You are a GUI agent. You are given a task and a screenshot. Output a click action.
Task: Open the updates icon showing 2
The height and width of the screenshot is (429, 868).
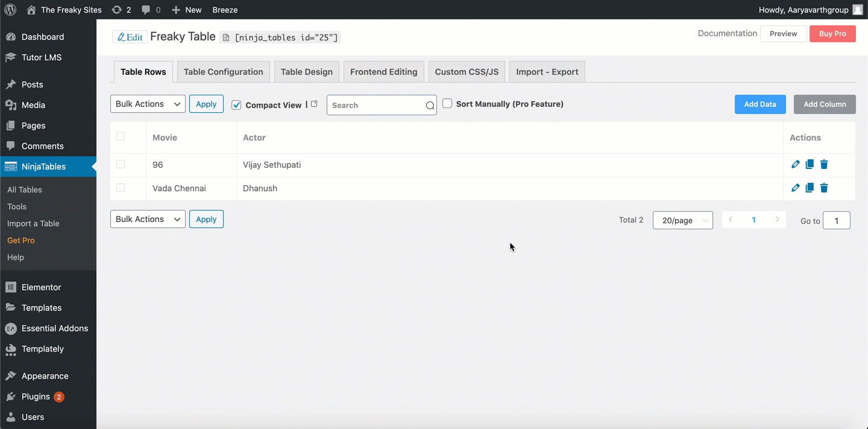click(121, 10)
